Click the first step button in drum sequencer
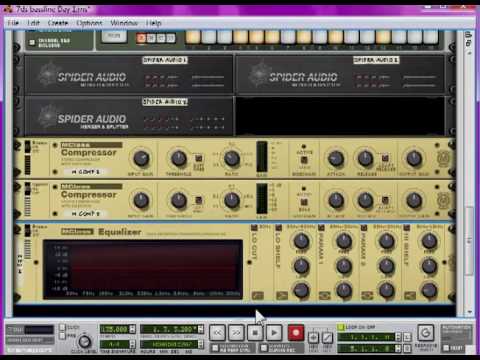Screen dimensions: 480x360 tap(193, 37)
